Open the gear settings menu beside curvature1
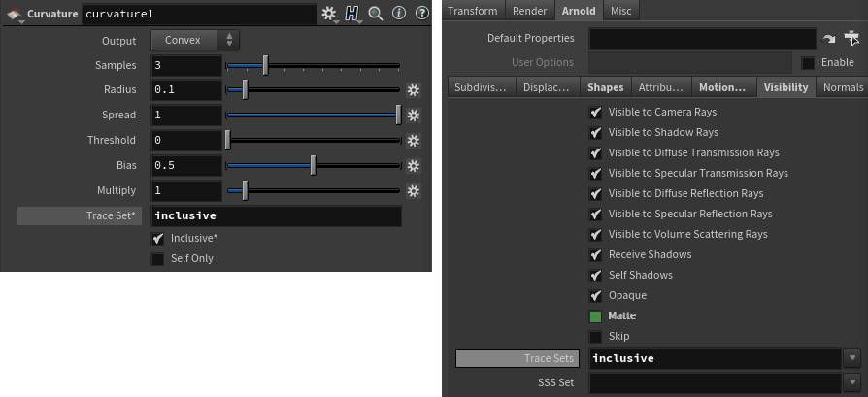Image resolution: width=868 pixels, height=397 pixels. (329, 14)
